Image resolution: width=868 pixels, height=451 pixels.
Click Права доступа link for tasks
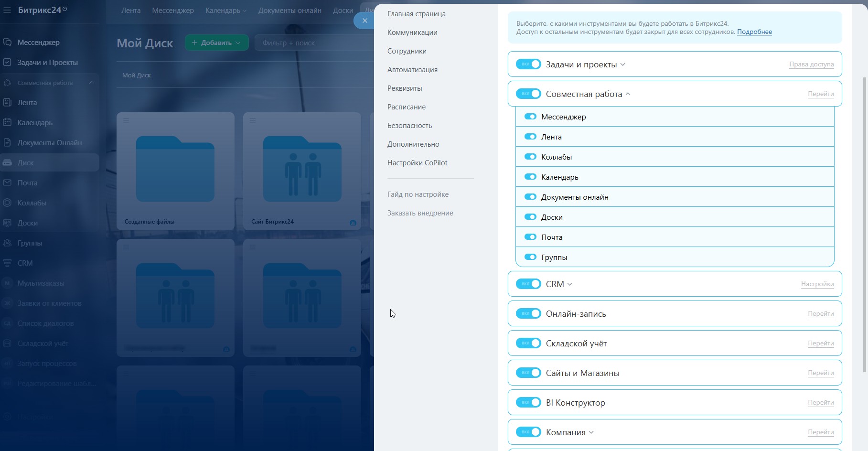(x=811, y=64)
